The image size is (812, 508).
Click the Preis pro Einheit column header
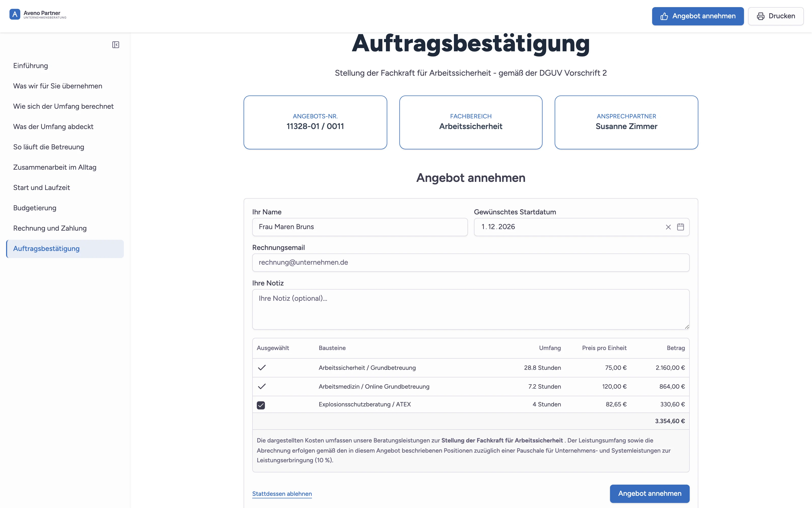click(604, 348)
